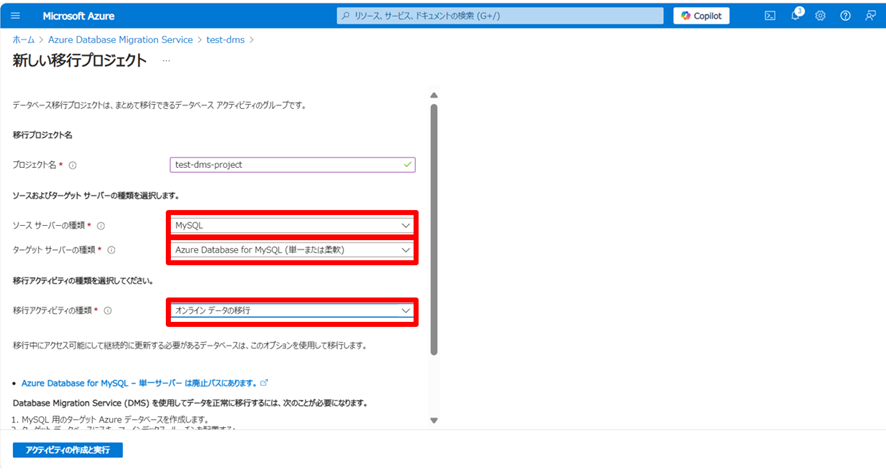The width and height of the screenshot is (886, 476).
Task: Open the オンライン データの移行 activity dropdown
Action: (x=292, y=311)
